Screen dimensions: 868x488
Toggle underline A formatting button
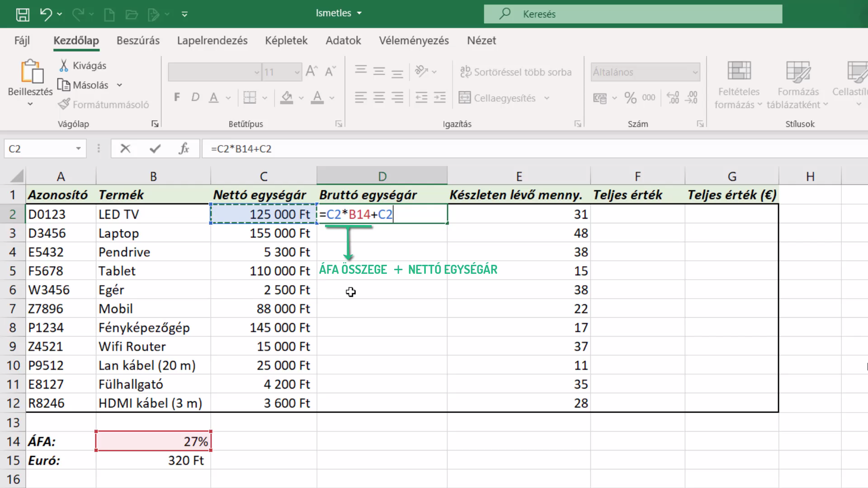(x=214, y=98)
